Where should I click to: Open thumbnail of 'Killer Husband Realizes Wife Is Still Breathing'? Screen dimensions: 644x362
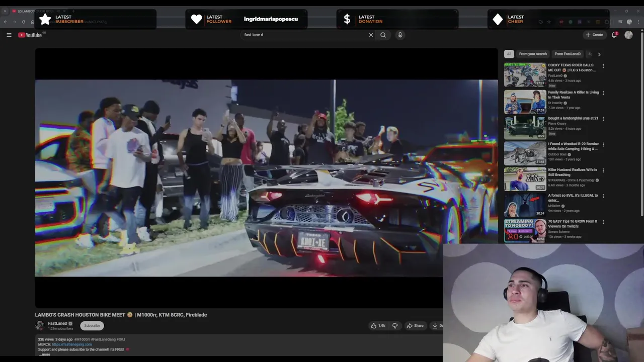[x=525, y=179]
